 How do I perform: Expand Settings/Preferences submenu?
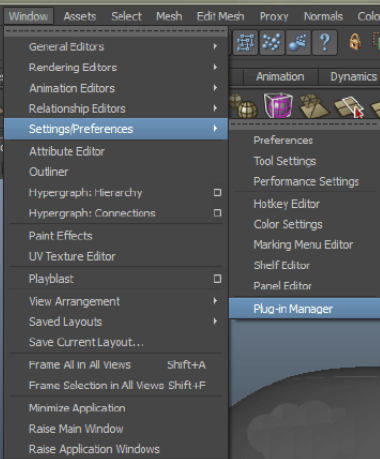click(116, 129)
